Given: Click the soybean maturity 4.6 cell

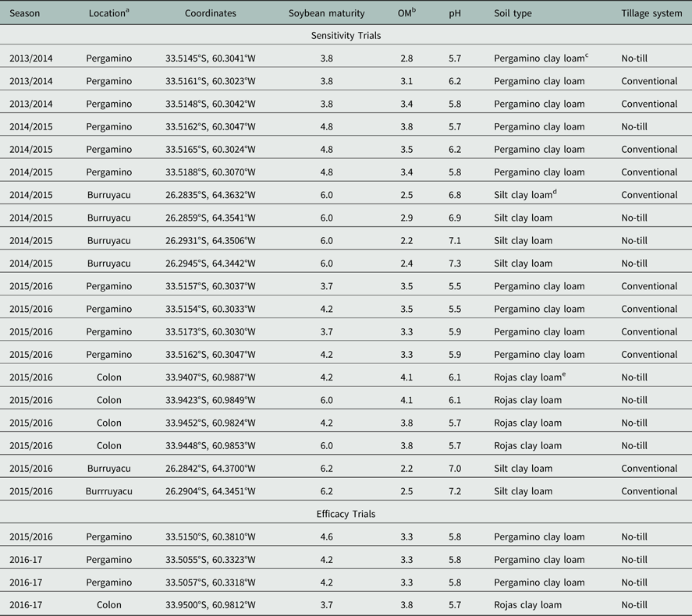Looking at the screenshot, I should [x=326, y=537].
